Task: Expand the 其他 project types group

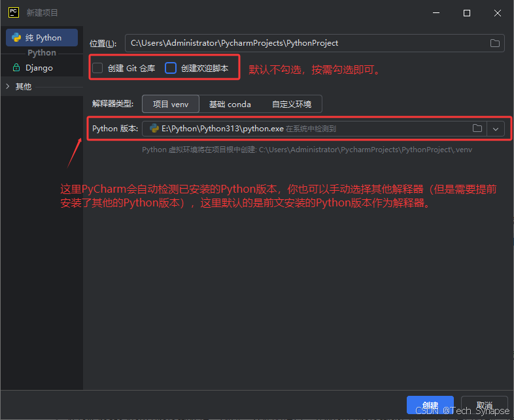Action: [8, 86]
